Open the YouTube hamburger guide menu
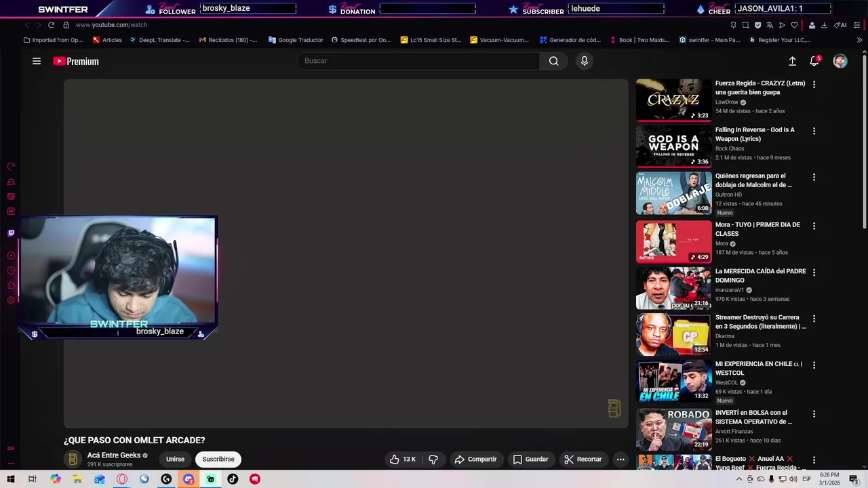The image size is (868, 488). 37,61
